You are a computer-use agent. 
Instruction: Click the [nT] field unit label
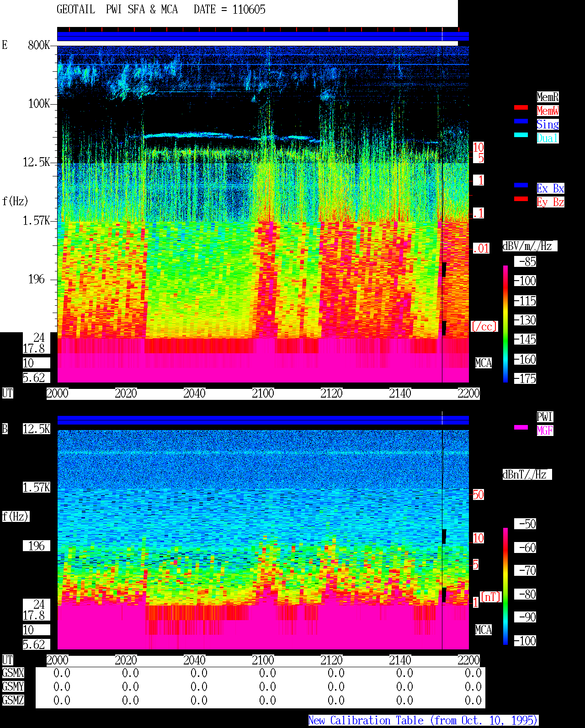491,597
